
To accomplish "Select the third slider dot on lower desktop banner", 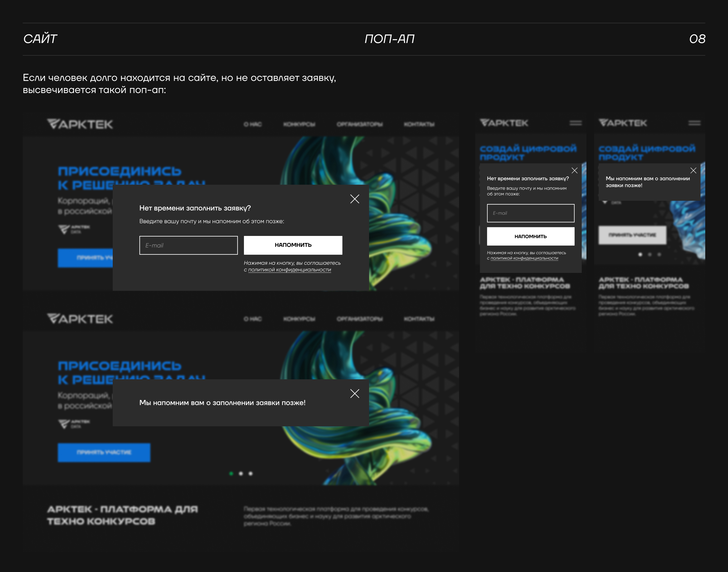I will tap(251, 474).
